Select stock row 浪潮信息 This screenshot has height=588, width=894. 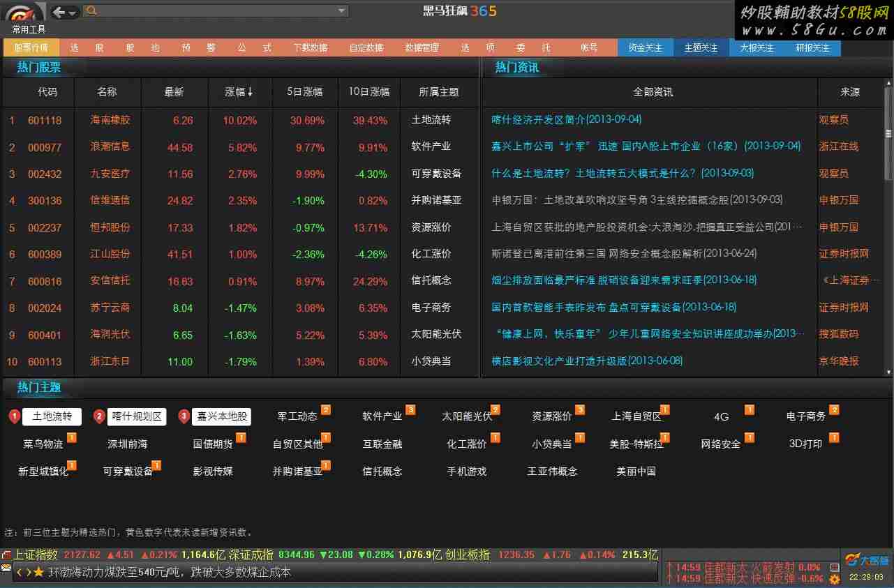pyautogui.click(x=240, y=147)
